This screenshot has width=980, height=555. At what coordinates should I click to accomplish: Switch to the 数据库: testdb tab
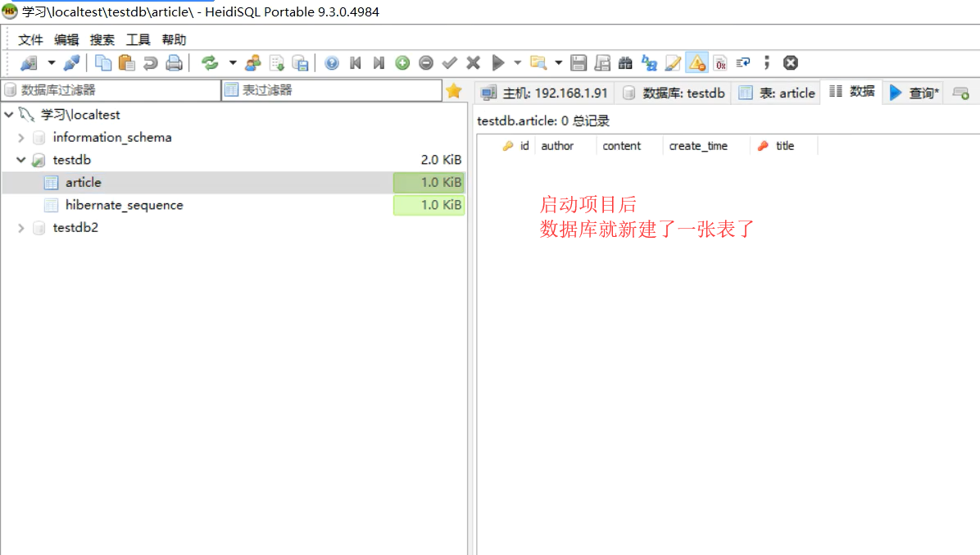coord(674,93)
